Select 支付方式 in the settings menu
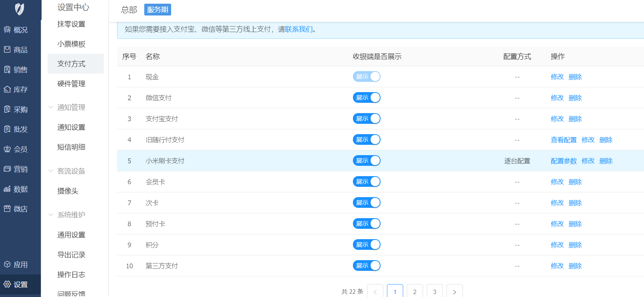The height and width of the screenshot is (297, 644). pos(71,64)
